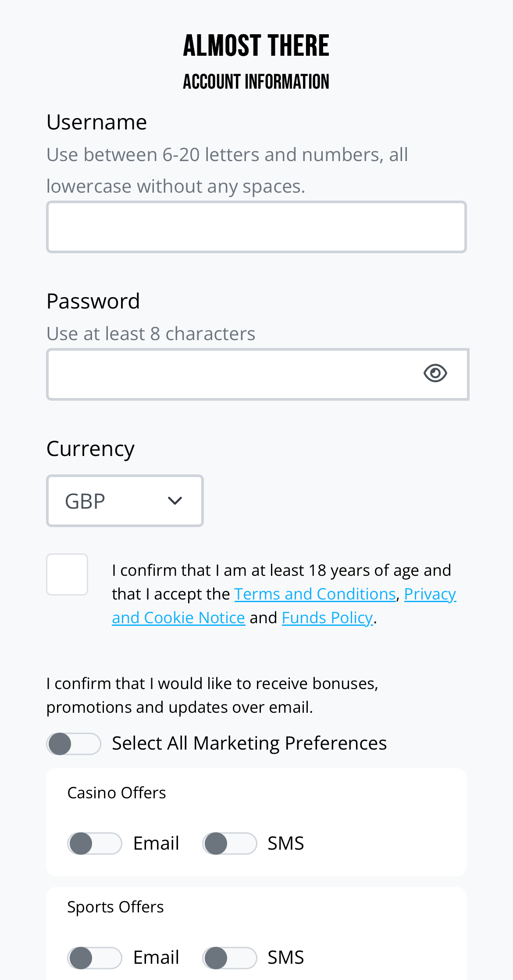Expand the currency selector chevron
Viewport: 513px width, 980px height.
tap(174, 501)
